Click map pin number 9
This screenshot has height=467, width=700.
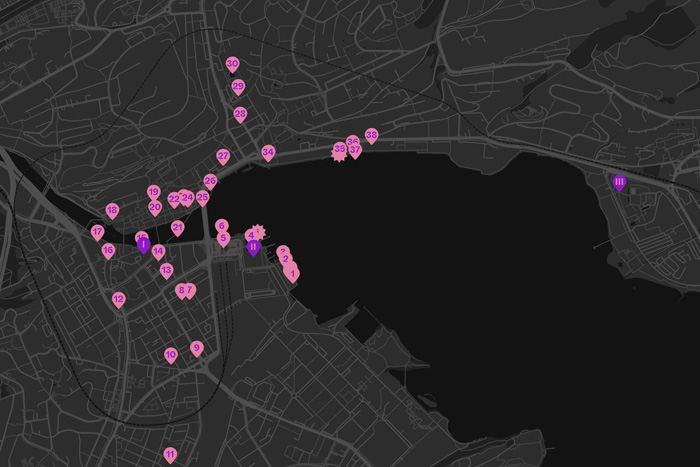[x=197, y=348]
